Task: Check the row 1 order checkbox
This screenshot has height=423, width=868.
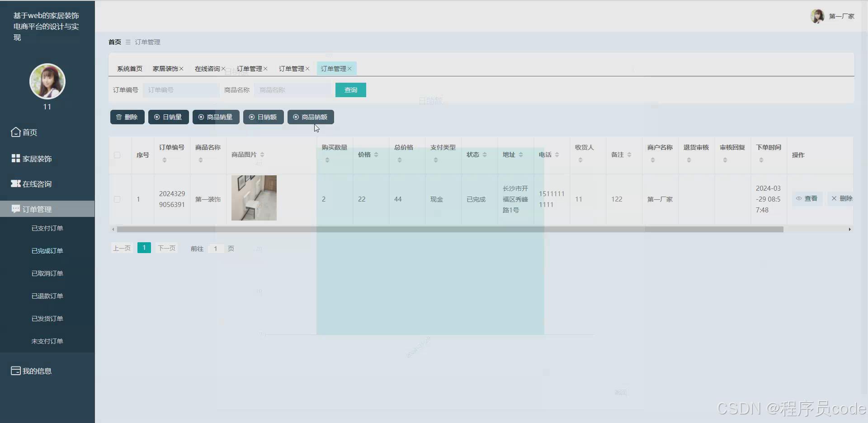Action: click(117, 199)
